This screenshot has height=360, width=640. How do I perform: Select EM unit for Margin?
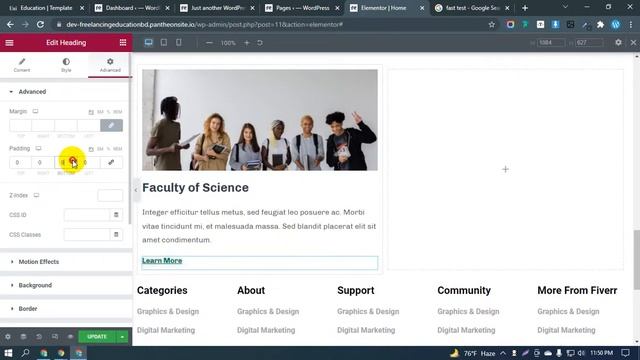coord(100,112)
